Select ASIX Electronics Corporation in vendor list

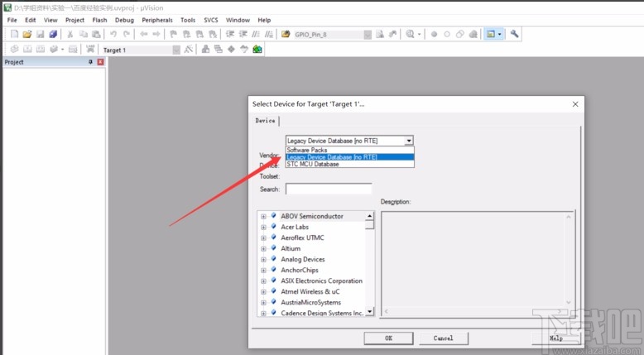pos(322,281)
